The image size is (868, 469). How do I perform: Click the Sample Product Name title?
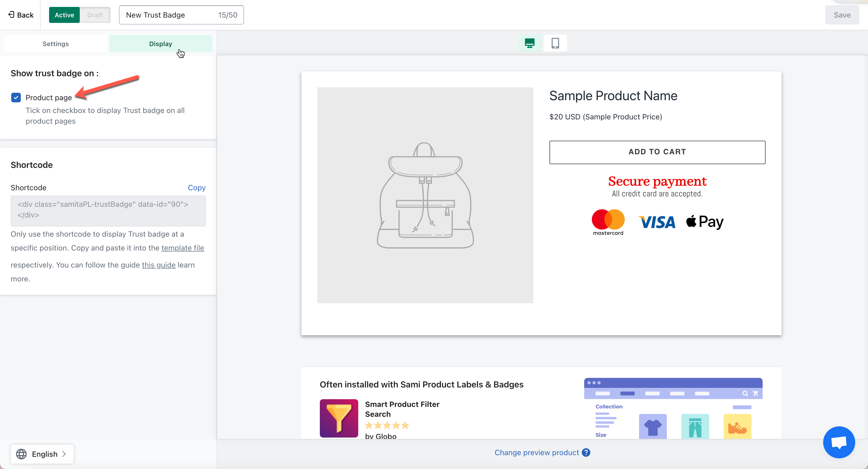tap(613, 96)
